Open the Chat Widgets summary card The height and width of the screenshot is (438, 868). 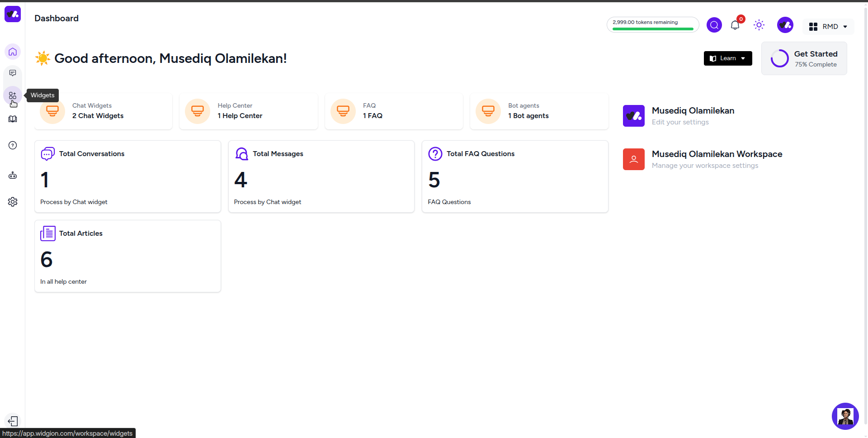pos(104,111)
